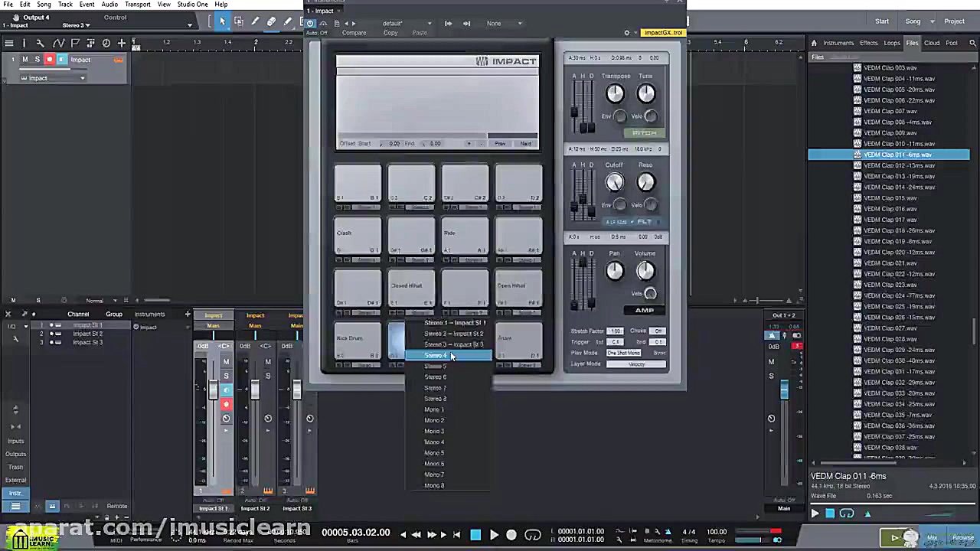The image size is (980, 551).
Task: Toggle record arm on the Impact track
Action: pos(49,60)
